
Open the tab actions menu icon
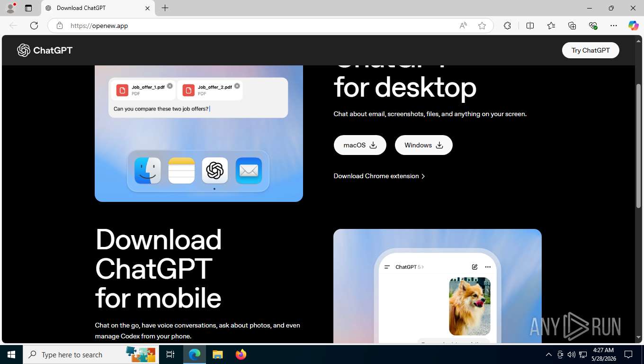28,8
